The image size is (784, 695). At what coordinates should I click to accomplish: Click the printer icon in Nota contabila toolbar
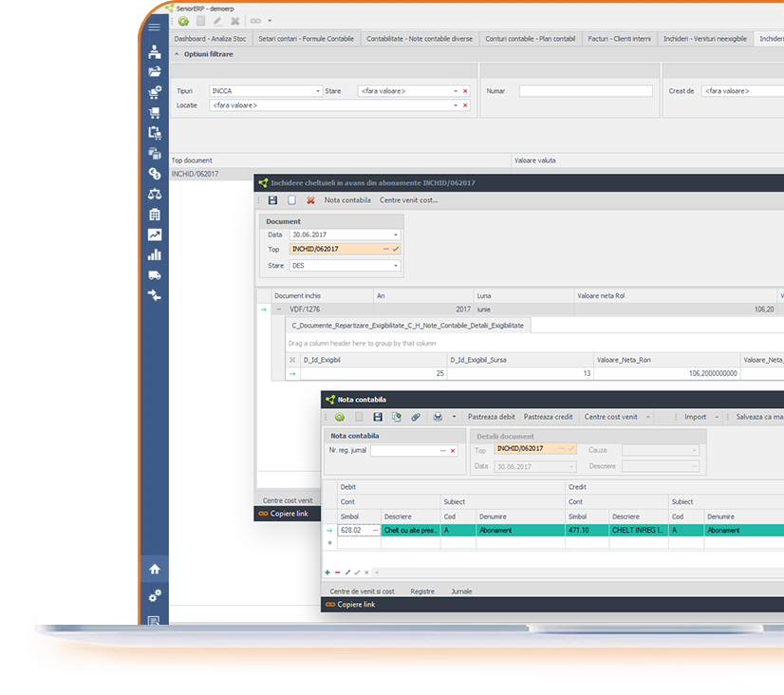click(x=438, y=417)
